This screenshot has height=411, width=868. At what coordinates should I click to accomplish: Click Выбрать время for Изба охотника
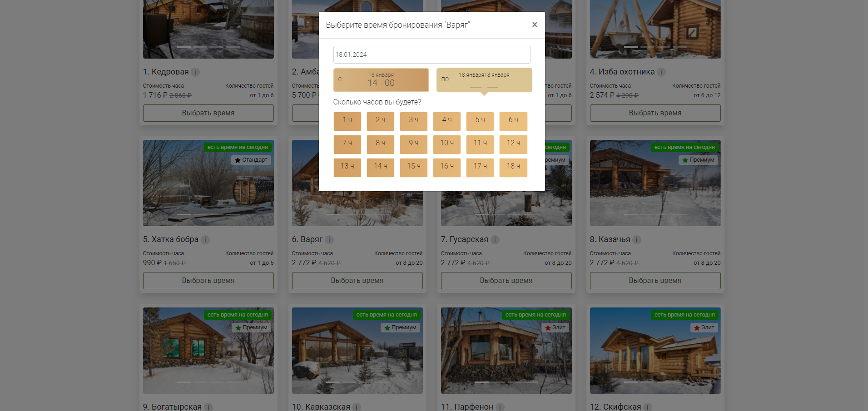655,113
